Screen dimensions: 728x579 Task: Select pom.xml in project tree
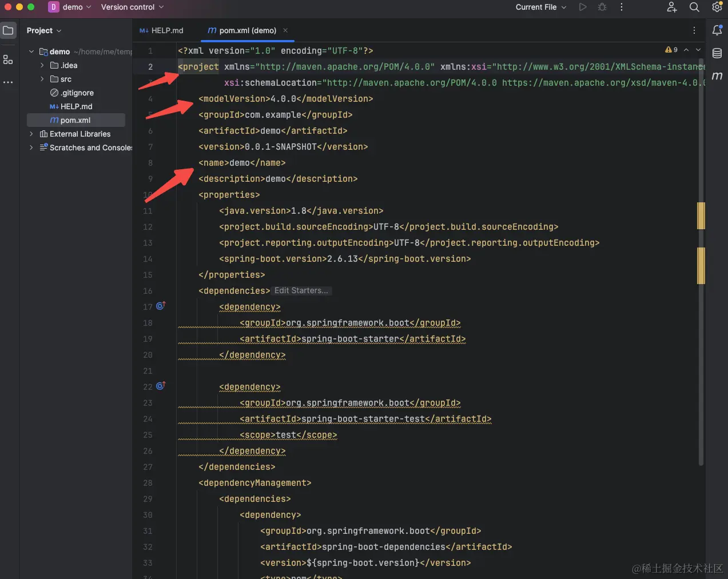pyautogui.click(x=75, y=120)
